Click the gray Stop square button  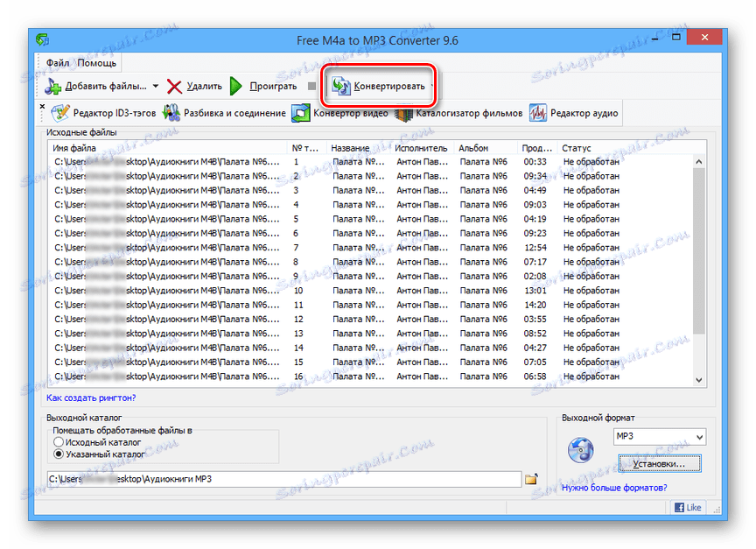pos(312,86)
